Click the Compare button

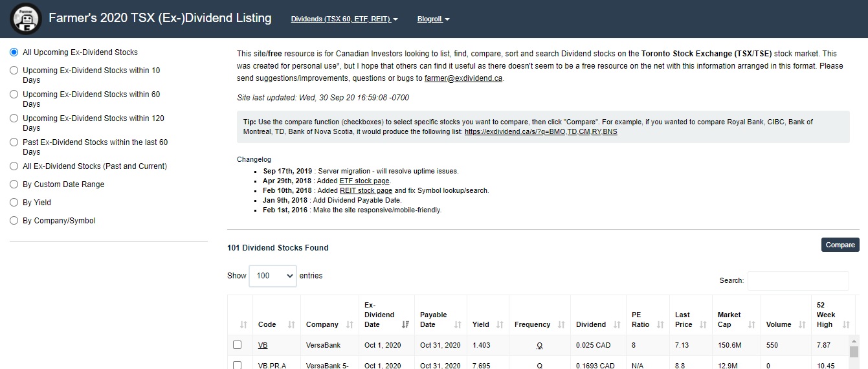point(840,245)
